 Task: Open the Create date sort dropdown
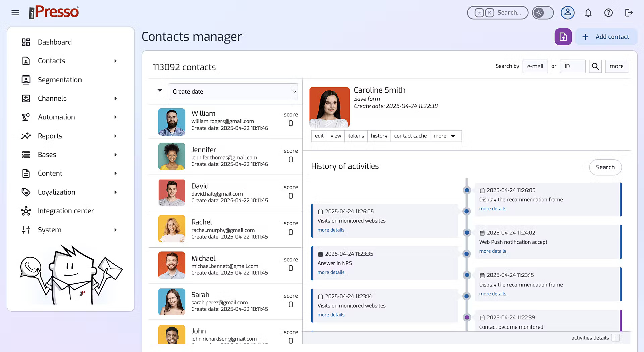(233, 92)
